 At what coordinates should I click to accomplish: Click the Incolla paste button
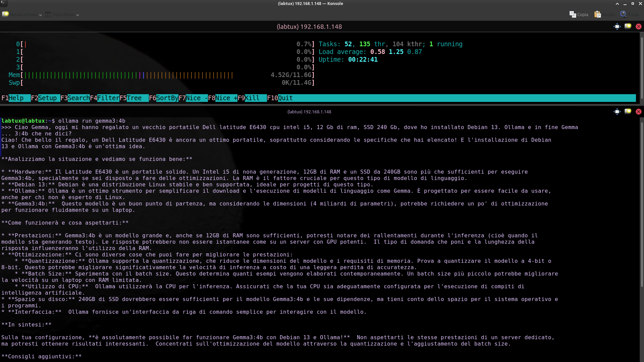(604, 14)
